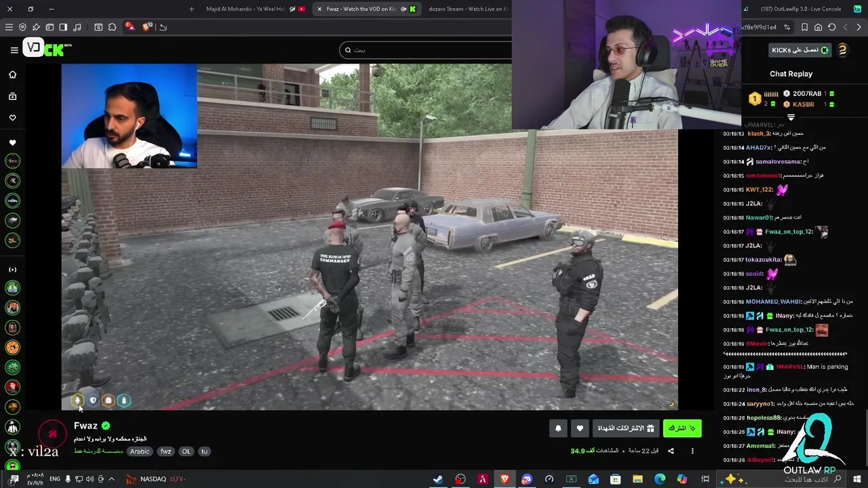The width and height of the screenshot is (868, 488).
Task: Open Steam from the Windows taskbar
Action: pyautogui.click(x=438, y=479)
